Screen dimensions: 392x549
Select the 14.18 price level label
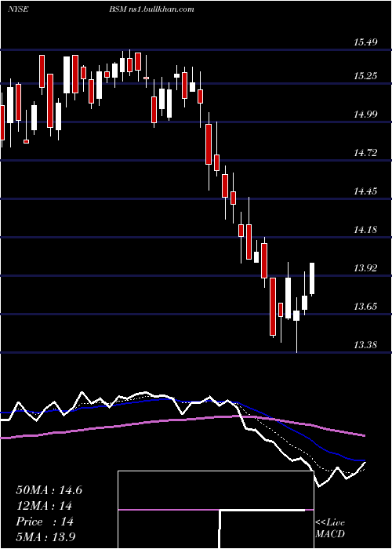click(365, 230)
